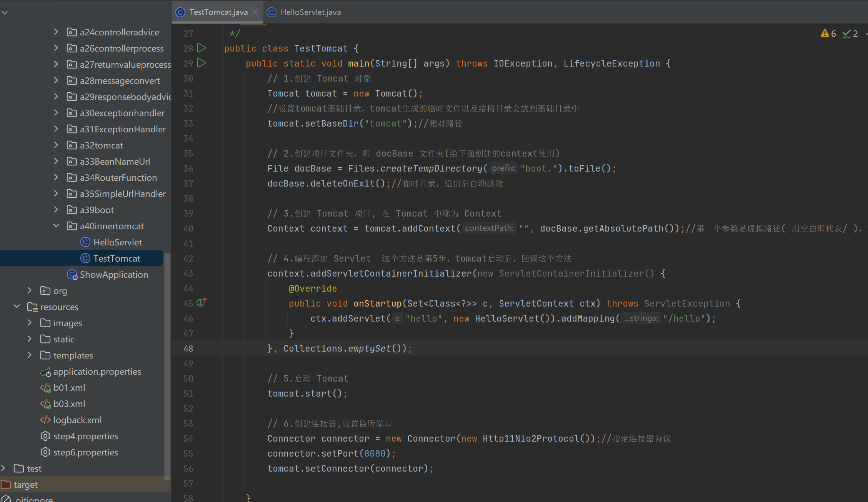
Task: Open the typo indicator showing 2
Action: click(x=850, y=34)
